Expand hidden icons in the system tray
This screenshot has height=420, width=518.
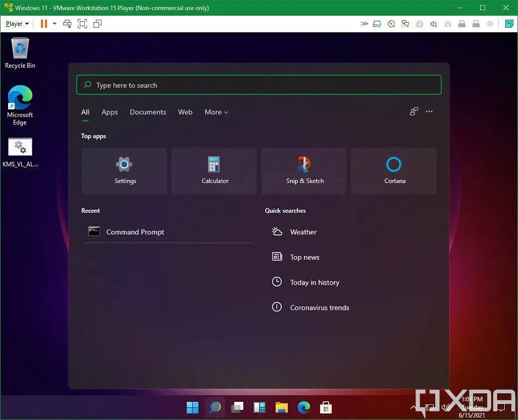(x=413, y=407)
